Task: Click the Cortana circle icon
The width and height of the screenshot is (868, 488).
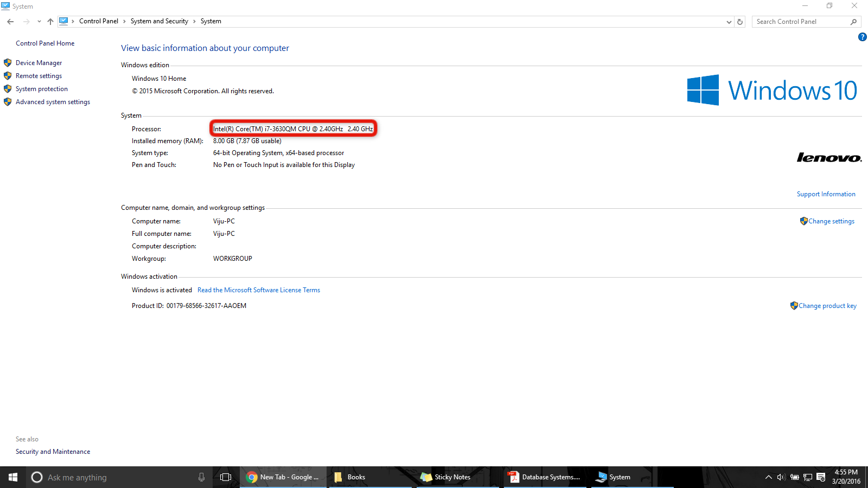Action: [37, 477]
